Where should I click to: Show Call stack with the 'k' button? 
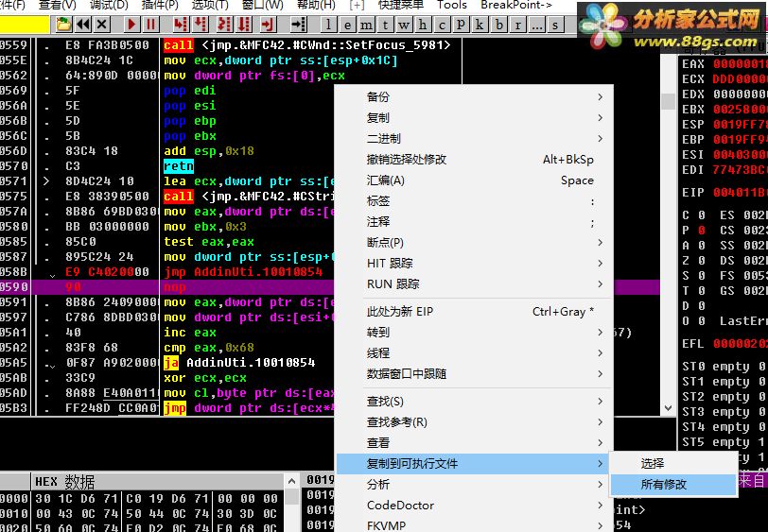480,24
